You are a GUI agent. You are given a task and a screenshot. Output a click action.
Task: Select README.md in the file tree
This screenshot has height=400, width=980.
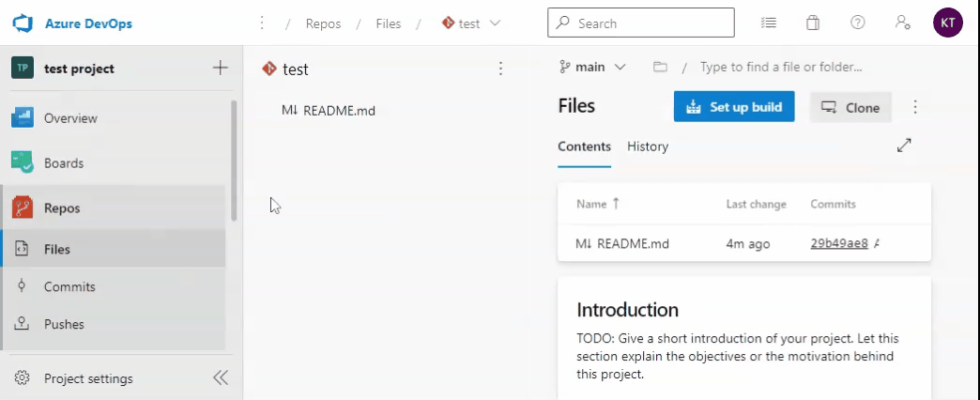click(x=329, y=111)
